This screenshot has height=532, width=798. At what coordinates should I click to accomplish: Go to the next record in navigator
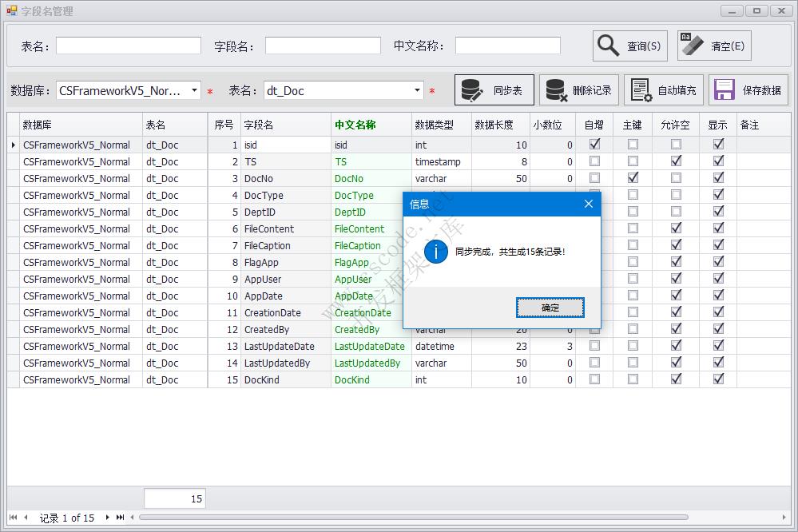(108, 518)
